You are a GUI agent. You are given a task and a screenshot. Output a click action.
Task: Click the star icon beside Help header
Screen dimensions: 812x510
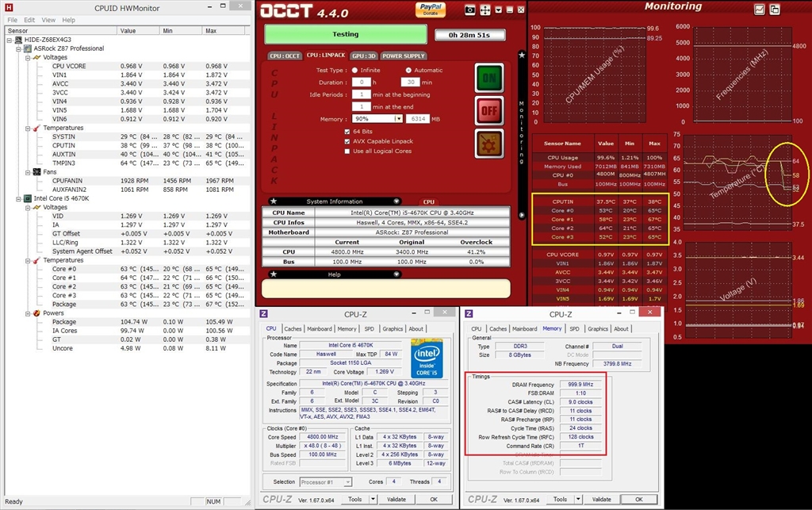(274, 274)
